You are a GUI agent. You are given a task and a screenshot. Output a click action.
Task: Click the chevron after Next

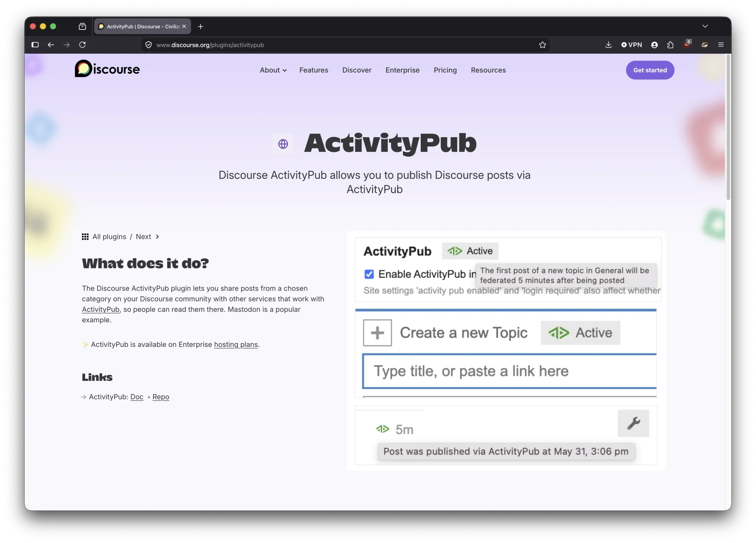[158, 237]
